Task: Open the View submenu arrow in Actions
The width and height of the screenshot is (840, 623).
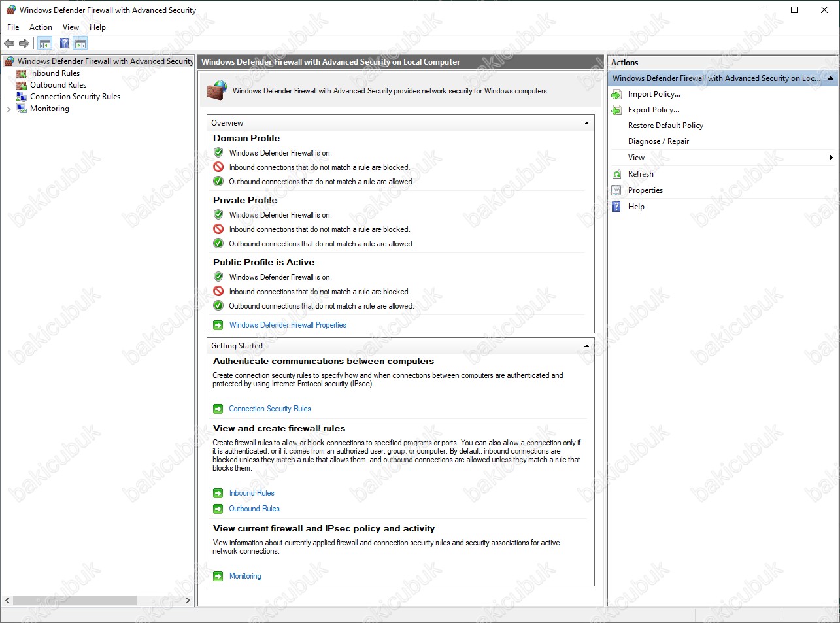Action: [831, 158]
